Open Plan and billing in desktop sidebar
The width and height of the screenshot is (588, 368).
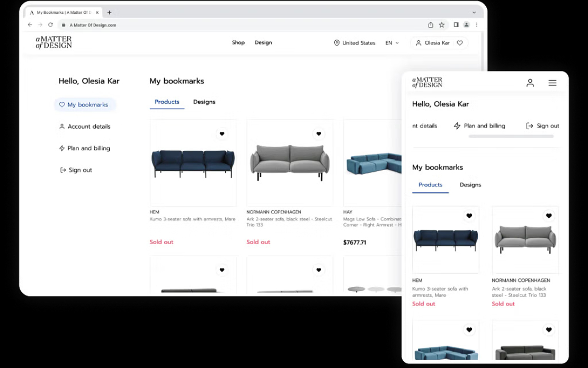tap(84, 148)
